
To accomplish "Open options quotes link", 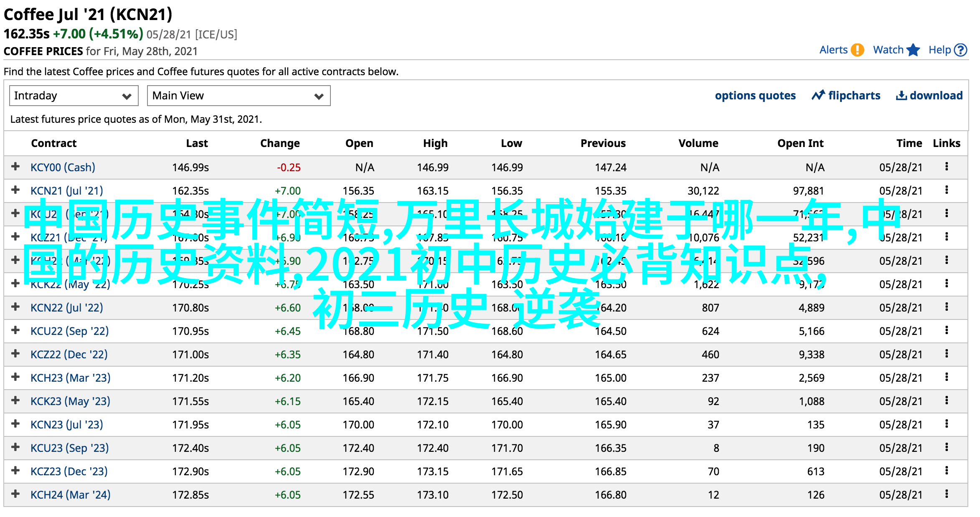I will [755, 96].
